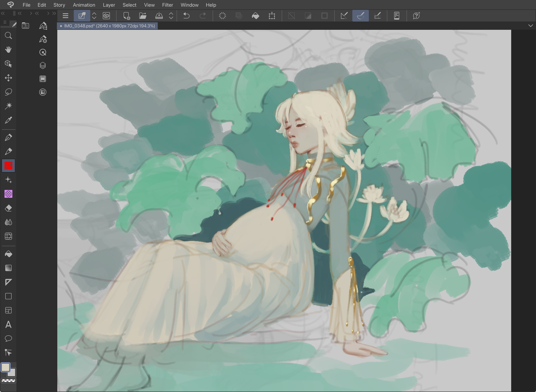This screenshot has width=536, height=392.
Task: Pick the Text tool
Action: coord(8,324)
